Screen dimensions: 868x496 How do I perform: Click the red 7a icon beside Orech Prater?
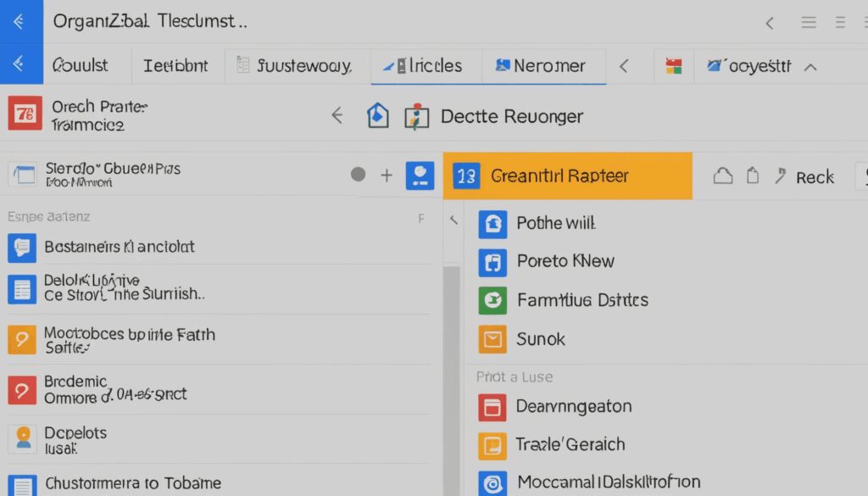[25, 114]
